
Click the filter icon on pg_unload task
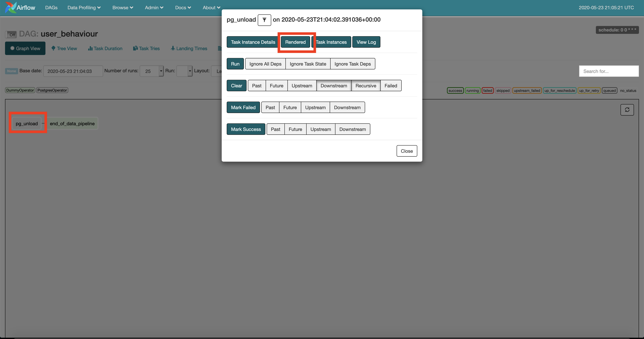pyautogui.click(x=264, y=20)
